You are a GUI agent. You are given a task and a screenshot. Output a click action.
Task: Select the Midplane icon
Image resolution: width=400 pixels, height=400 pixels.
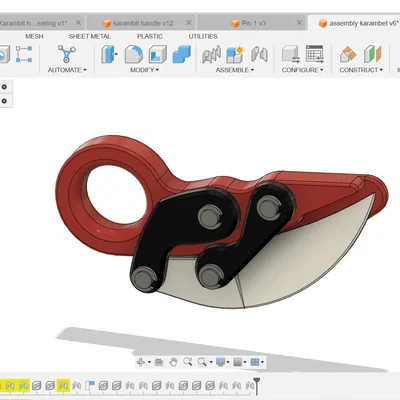click(372, 54)
